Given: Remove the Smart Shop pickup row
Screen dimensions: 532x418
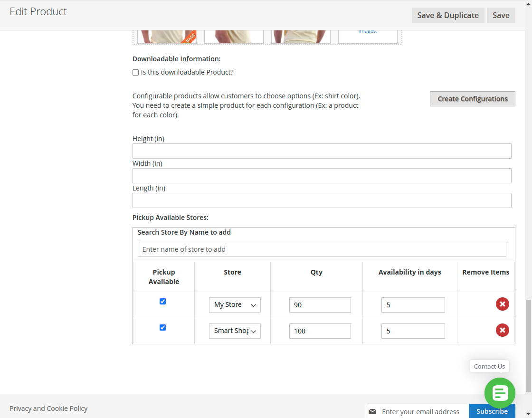Looking at the screenshot, I should (502, 330).
